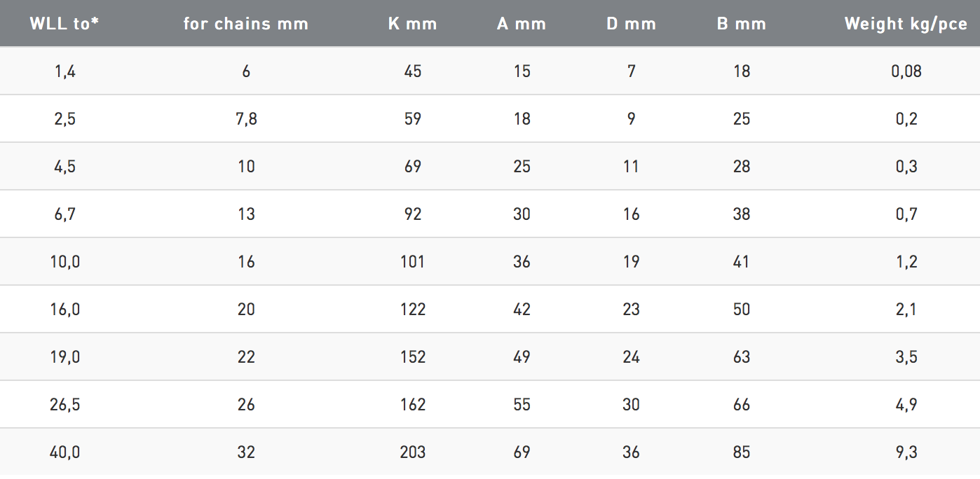Viewport: 980px width, 479px height.
Task: Click the WLL value 10,0 cell
Action: point(64,262)
